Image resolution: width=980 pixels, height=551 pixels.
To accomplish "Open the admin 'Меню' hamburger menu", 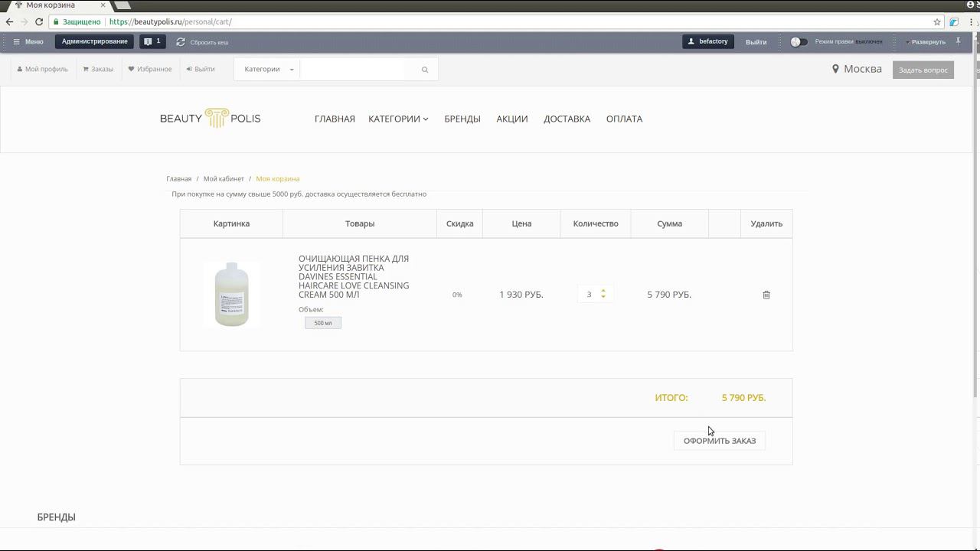I will (x=28, y=42).
